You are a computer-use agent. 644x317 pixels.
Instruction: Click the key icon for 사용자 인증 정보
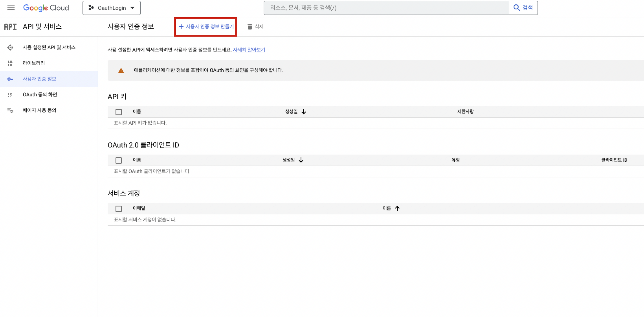(10, 79)
